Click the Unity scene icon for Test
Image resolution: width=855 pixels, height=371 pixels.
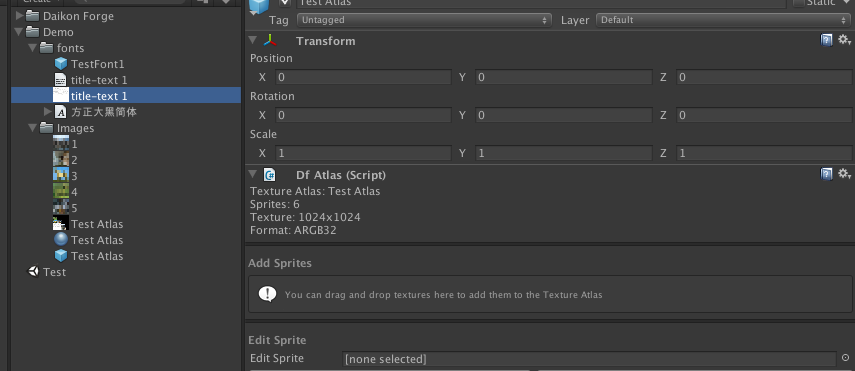(x=34, y=271)
